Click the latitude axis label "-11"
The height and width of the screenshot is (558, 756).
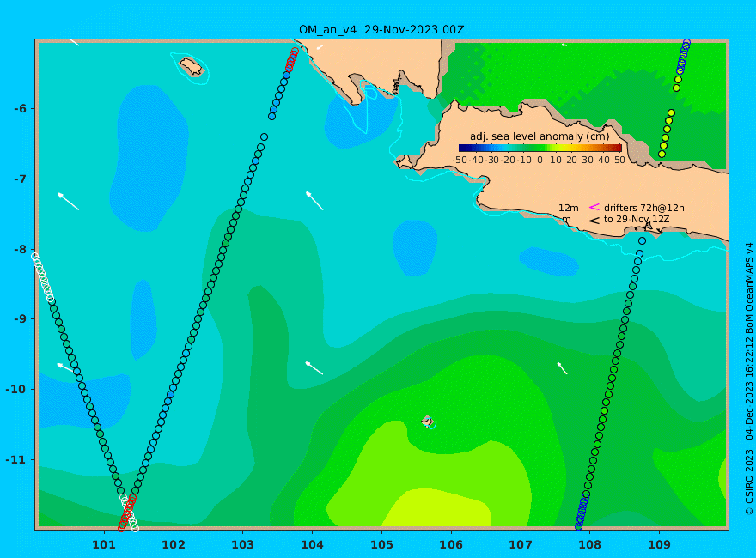point(17,459)
